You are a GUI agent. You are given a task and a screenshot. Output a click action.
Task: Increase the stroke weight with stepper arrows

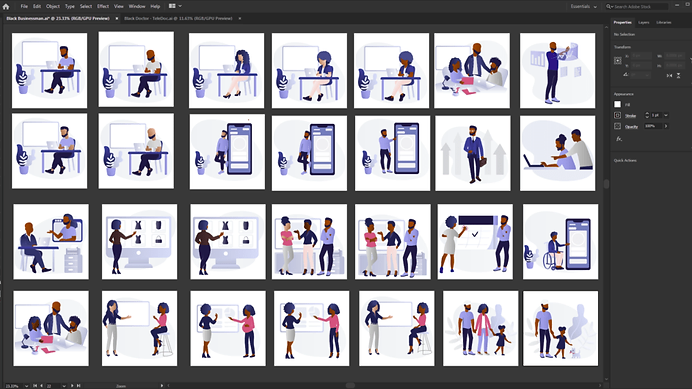(x=647, y=113)
